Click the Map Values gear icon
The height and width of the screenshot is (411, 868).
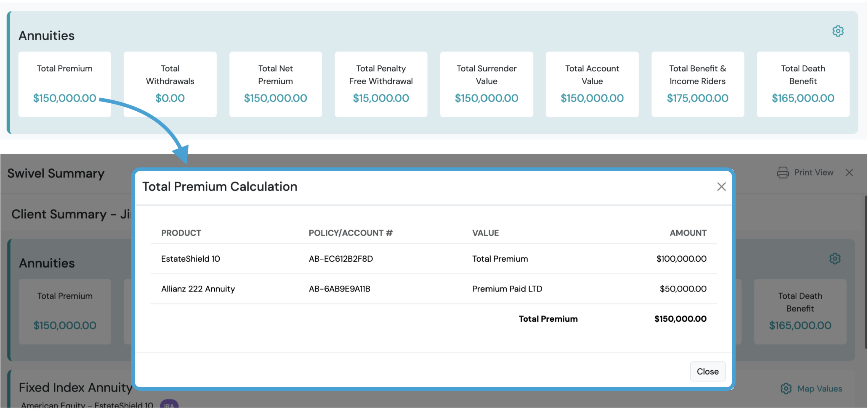786,388
